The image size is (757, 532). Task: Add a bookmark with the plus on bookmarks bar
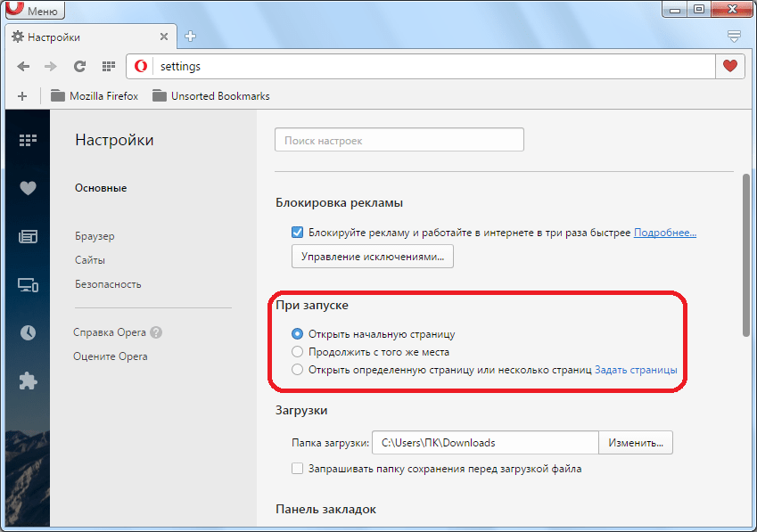pyautogui.click(x=22, y=96)
